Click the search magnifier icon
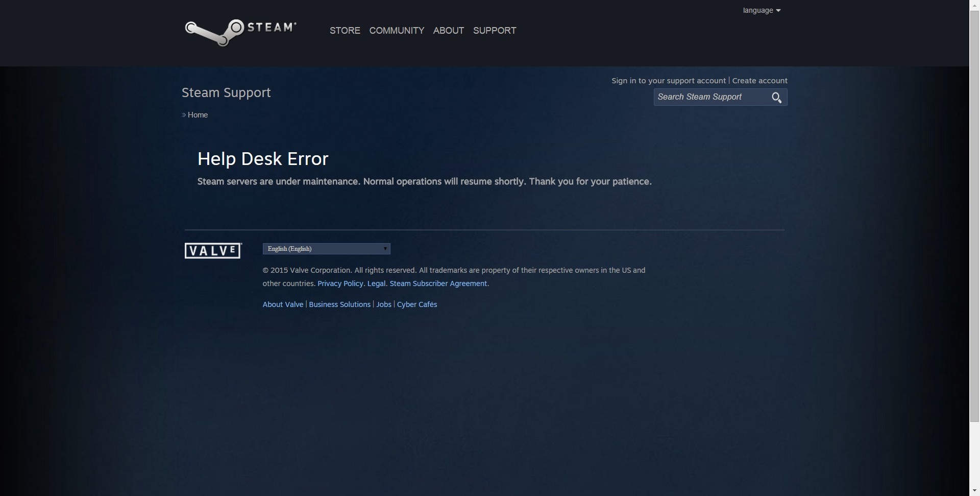The image size is (980, 496). 776,98
